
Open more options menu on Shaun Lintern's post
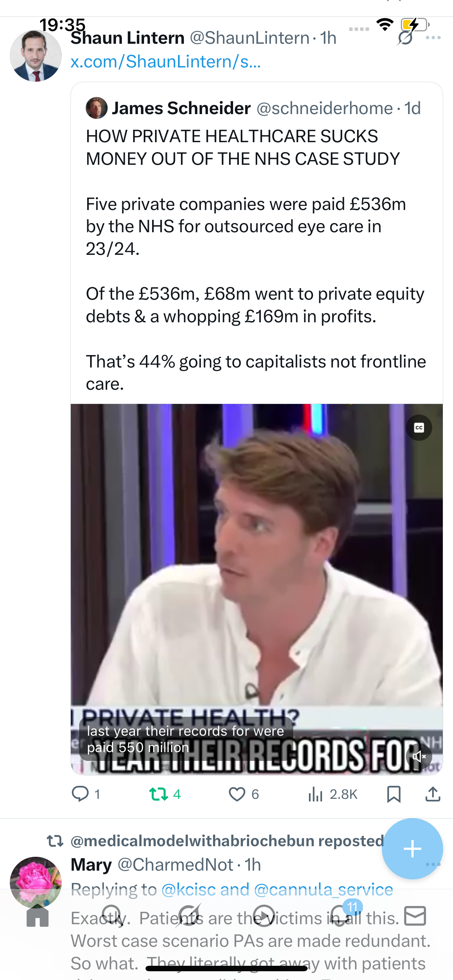[x=433, y=38]
